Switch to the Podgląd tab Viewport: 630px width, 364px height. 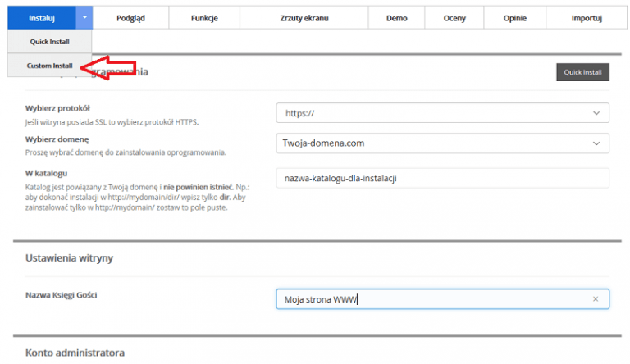tap(130, 18)
